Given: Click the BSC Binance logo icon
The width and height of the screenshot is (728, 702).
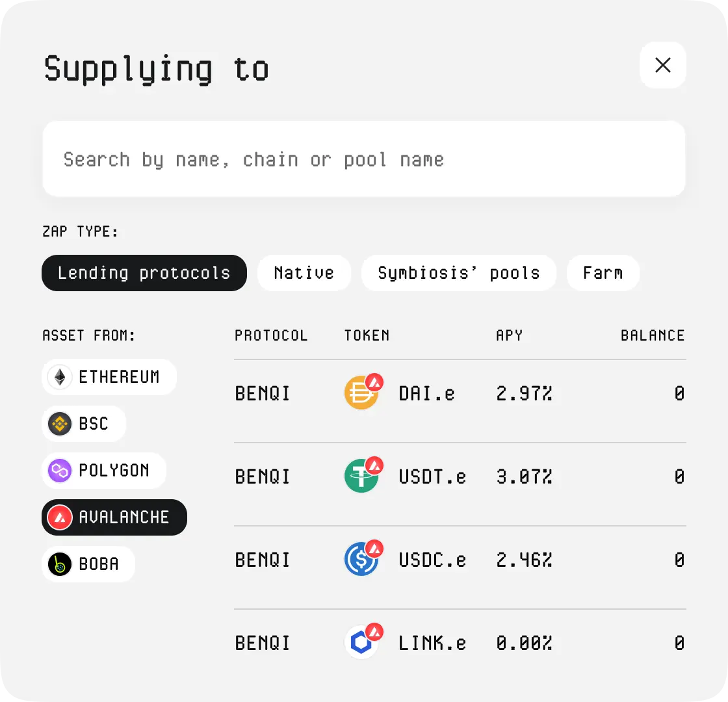Looking at the screenshot, I should coord(60,424).
